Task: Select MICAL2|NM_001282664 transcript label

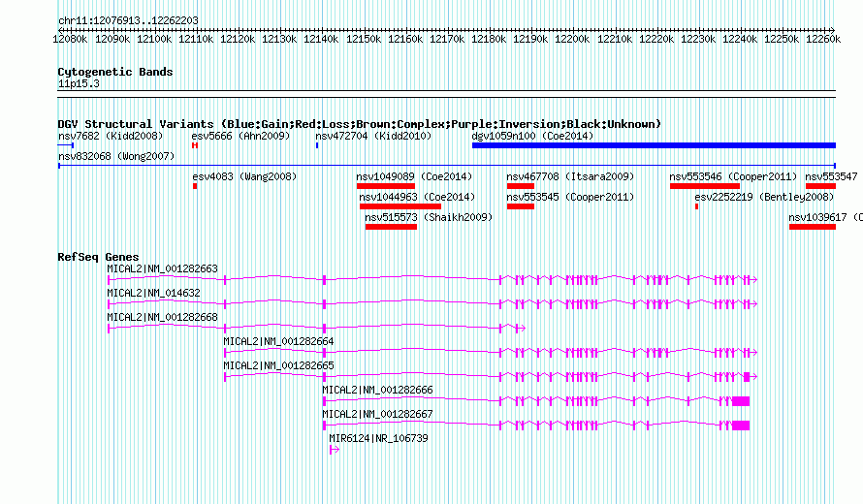Action: tap(278, 341)
